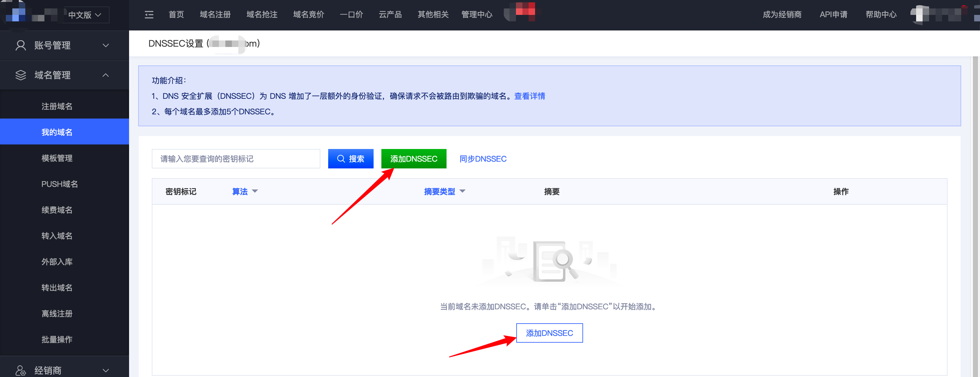Viewport: 980px width, 377px height.
Task: Click the API申请 link
Action: tap(833, 15)
